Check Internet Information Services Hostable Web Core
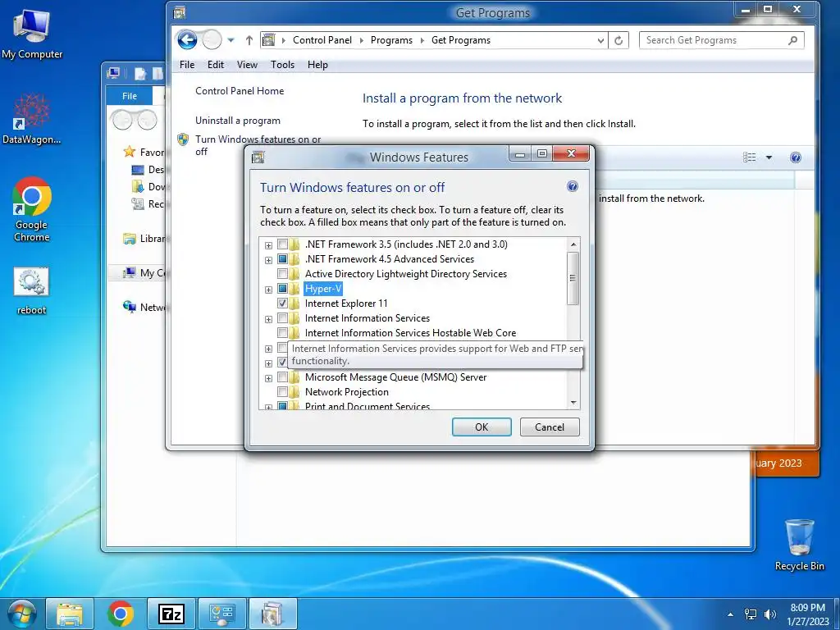 [282, 333]
